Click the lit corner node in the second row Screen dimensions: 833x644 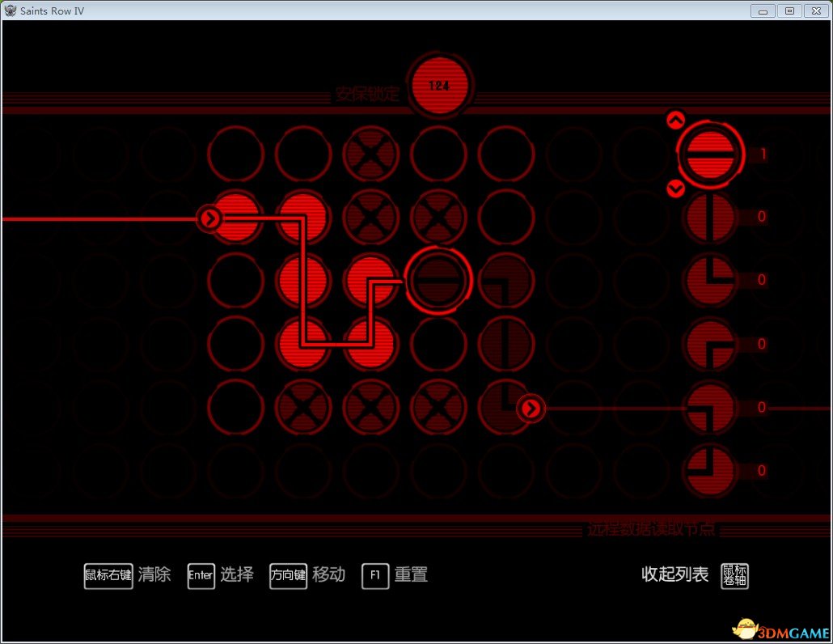(303, 217)
